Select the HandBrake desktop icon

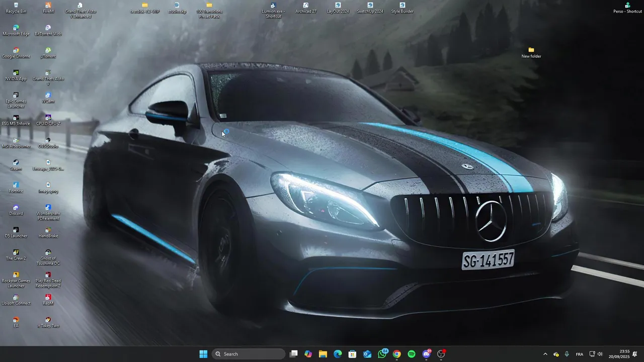click(x=48, y=232)
